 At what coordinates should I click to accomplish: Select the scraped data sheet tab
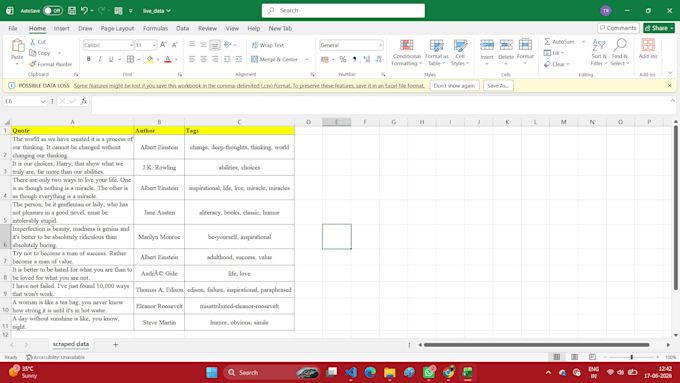(x=71, y=344)
